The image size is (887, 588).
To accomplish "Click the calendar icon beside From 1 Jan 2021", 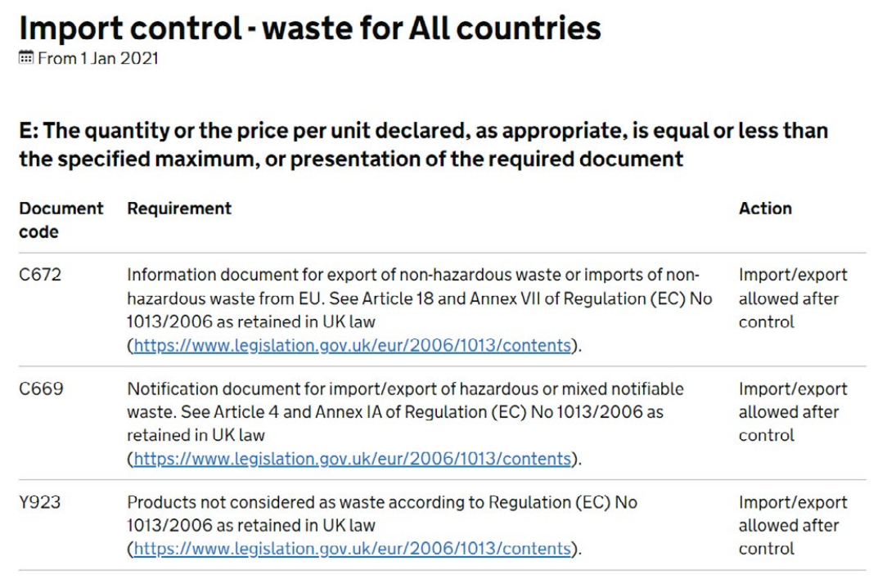I will click(26, 57).
